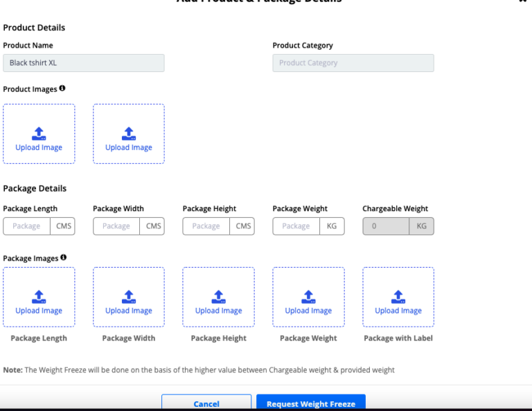532x411 pixels.
Task: Click Request Weight Freeze button
Action: coord(310,403)
